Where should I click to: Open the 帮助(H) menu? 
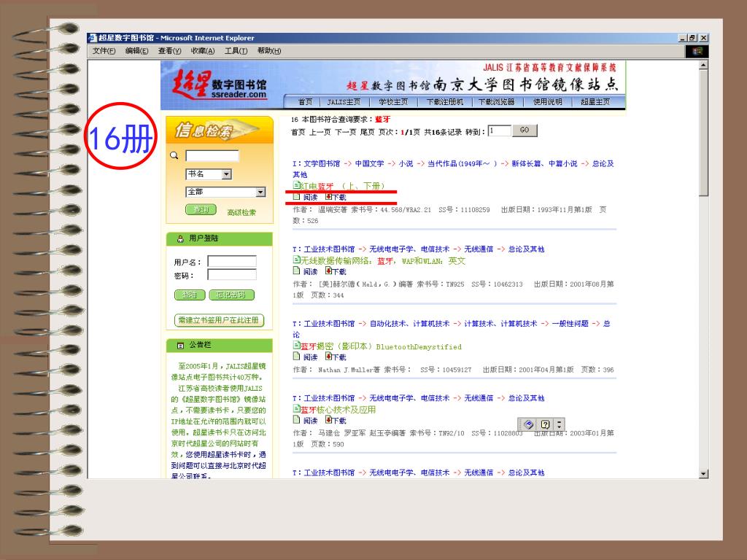coord(268,51)
